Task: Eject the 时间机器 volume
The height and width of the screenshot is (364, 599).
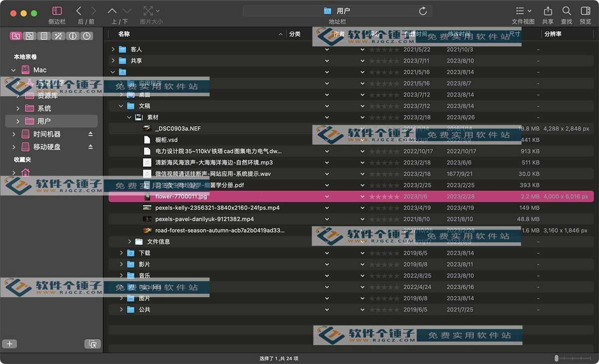Action: (90, 134)
